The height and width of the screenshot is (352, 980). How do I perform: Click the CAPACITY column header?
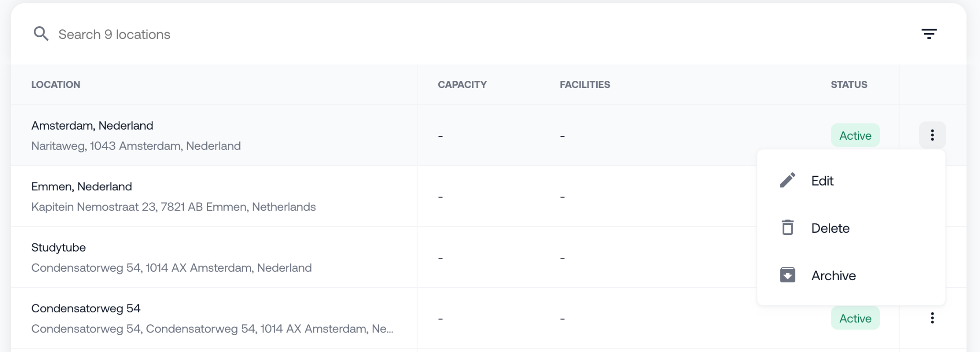(x=462, y=85)
